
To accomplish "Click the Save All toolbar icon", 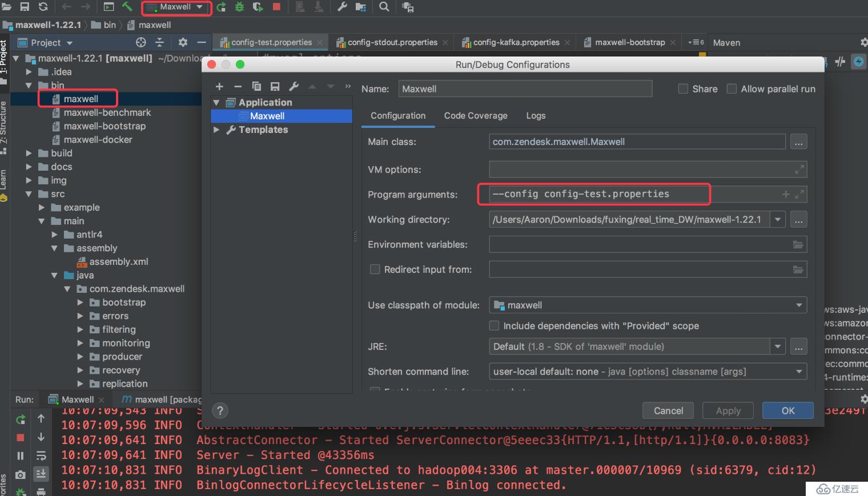I will 25,7.
